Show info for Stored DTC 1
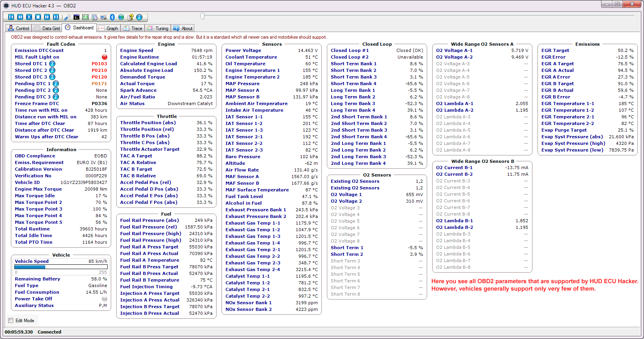The height and width of the screenshot is (339, 644). 52,64
